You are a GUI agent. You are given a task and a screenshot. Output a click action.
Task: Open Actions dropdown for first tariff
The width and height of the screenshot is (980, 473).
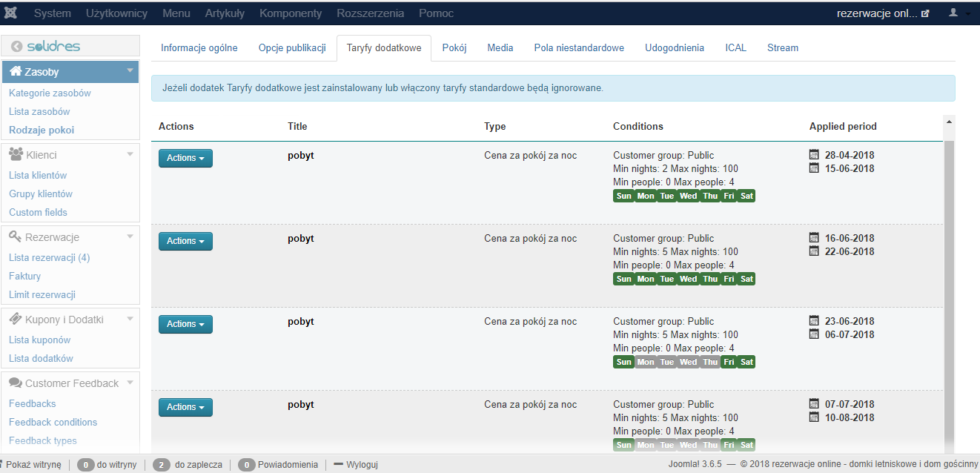185,158
